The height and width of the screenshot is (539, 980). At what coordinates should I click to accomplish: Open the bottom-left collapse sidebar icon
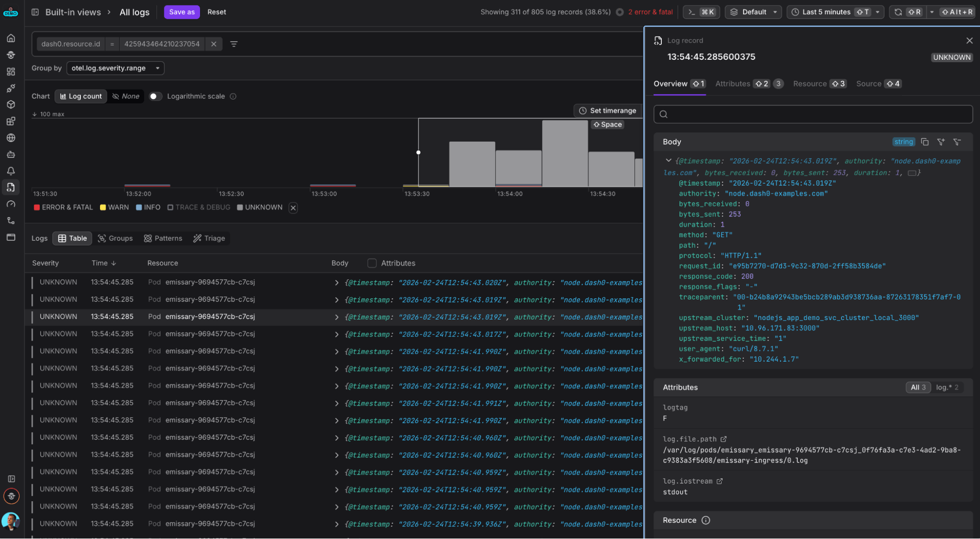point(11,479)
